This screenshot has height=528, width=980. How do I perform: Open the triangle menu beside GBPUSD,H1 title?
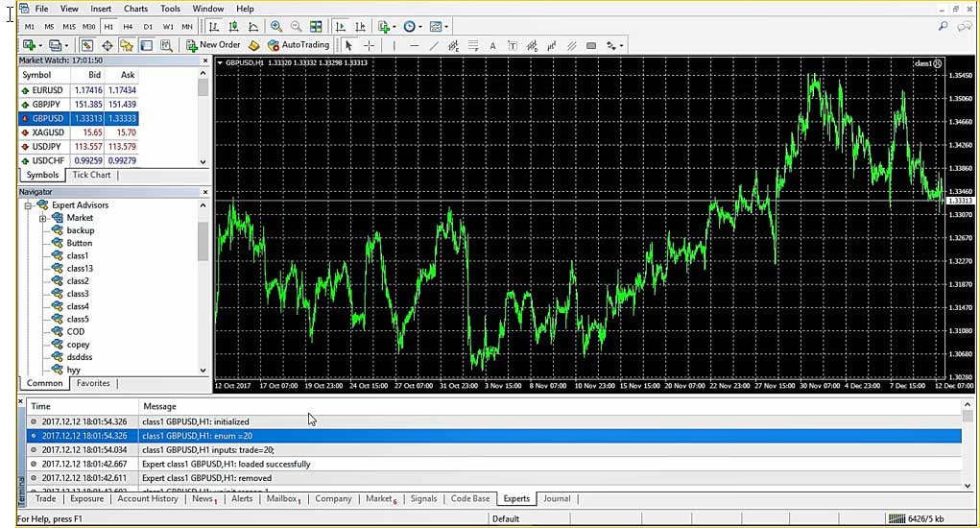coord(220,63)
